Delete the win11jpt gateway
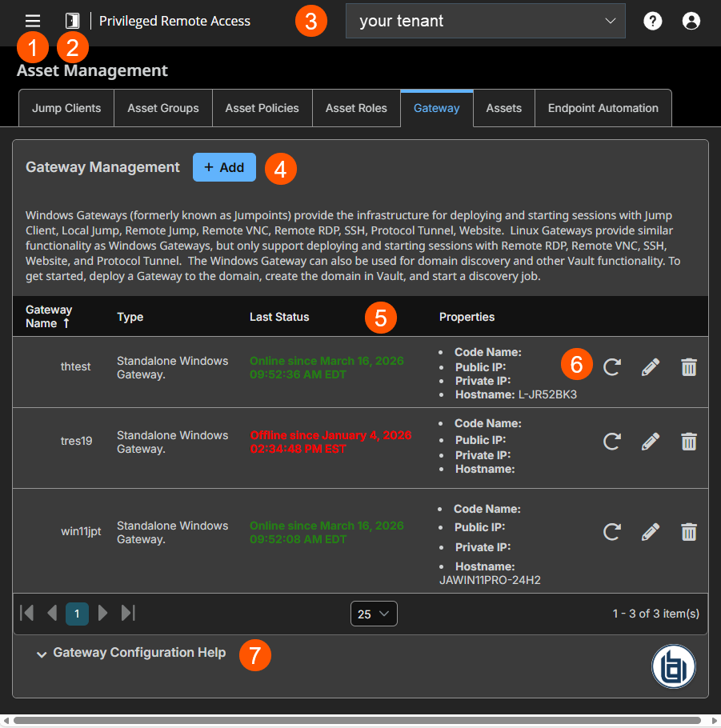The height and width of the screenshot is (728, 721). 689,532
